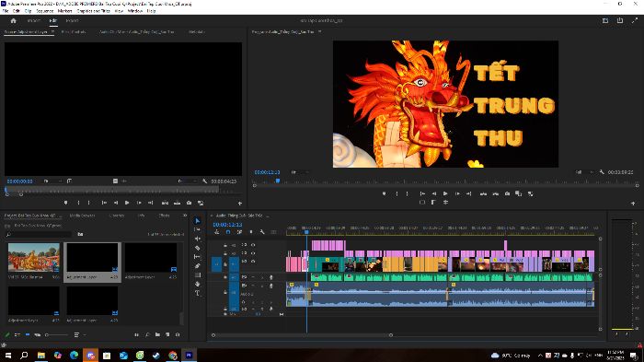Open Program monitor zoom level dropdown Fit
The height and width of the screenshot is (362, 644).
tap(299, 172)
